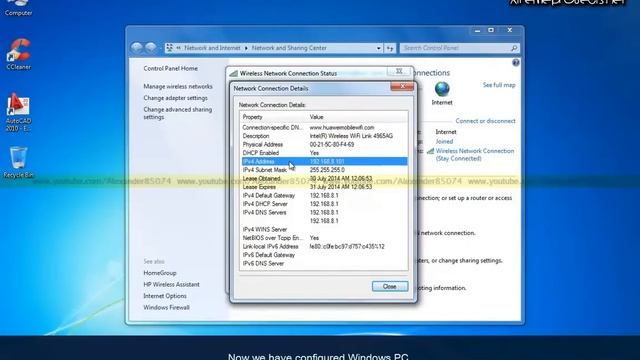Open Manage wireless networks link
This screenshot has width=640, height=360.
coord(178,87)
